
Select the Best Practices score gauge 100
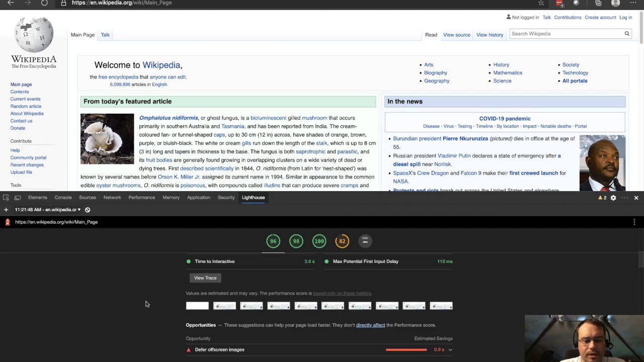(x=319, y=241)
